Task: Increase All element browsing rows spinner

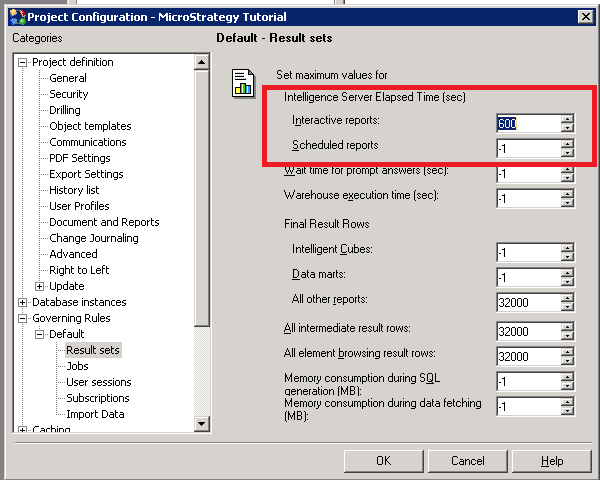Action: [x=567, y=353]
